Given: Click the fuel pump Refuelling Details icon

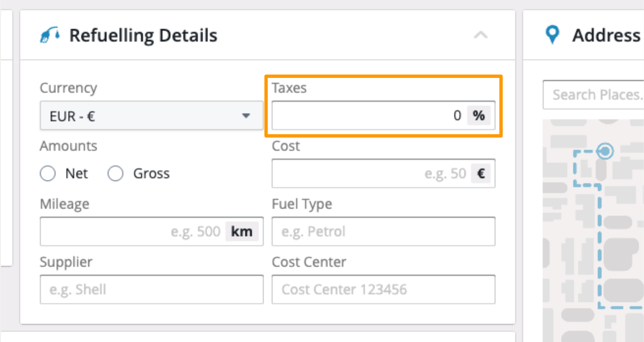Looking at the screenshot, I should click(x=50, y=35).
